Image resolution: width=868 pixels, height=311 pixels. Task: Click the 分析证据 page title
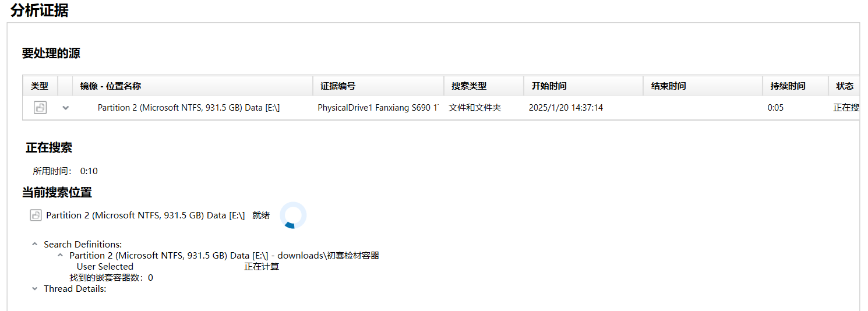[x=40, y=10]
